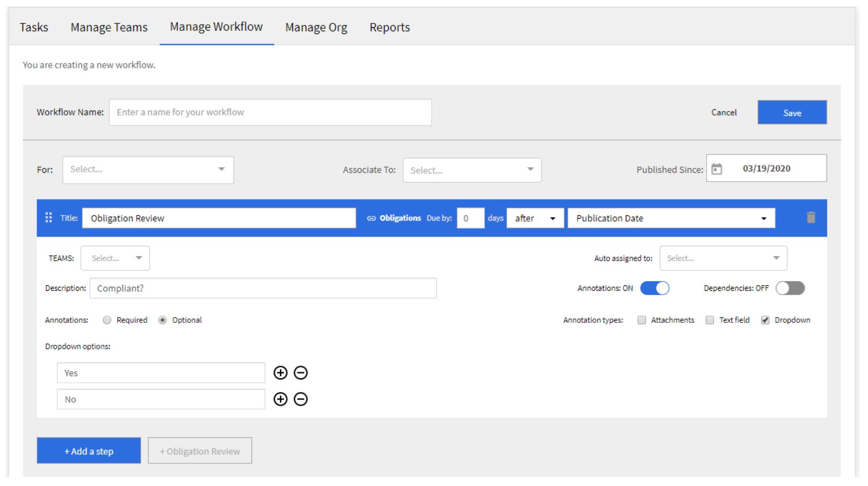868x486 pixels.
Task: Enable the Dependencies toggle
Action: tap(790, 288)
